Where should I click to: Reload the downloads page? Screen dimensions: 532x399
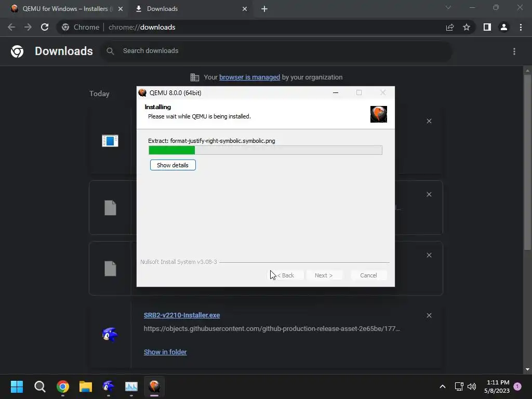pos(45,27)
